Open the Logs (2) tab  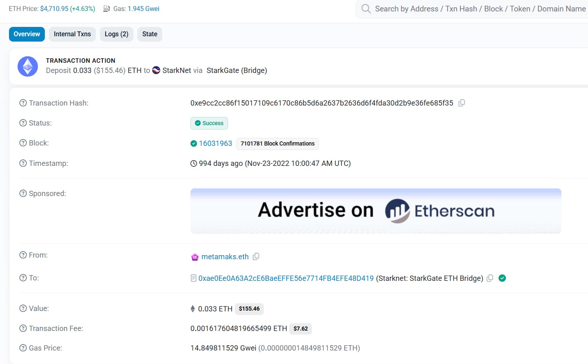click(x=116, y=34)
